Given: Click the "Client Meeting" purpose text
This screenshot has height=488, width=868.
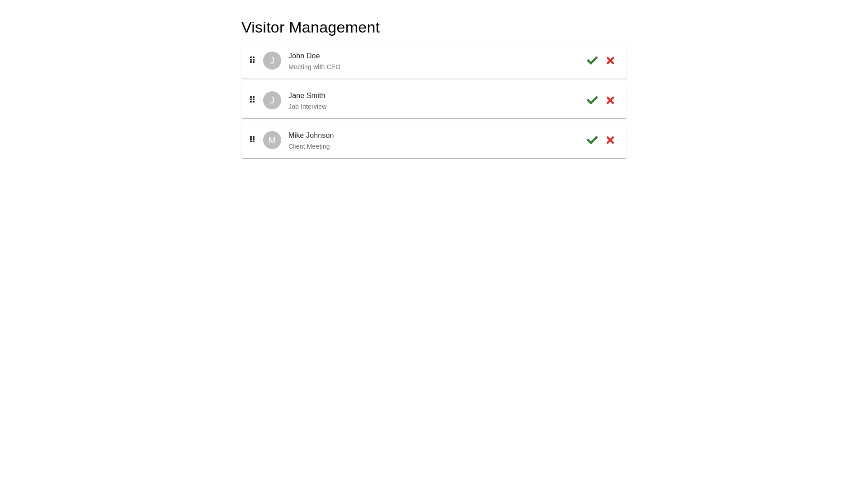Looking at the screenshot, I should pyautogui.click(x=309, y=146).
